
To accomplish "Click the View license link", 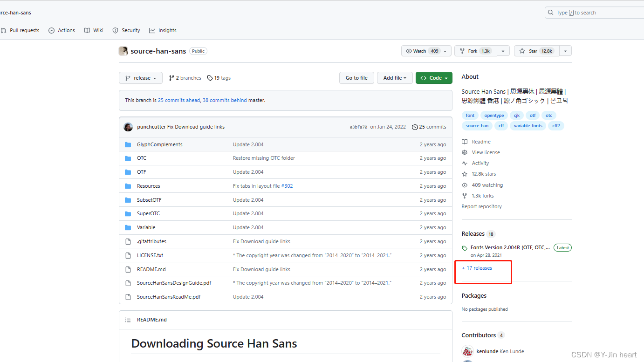I will point(486,152).
